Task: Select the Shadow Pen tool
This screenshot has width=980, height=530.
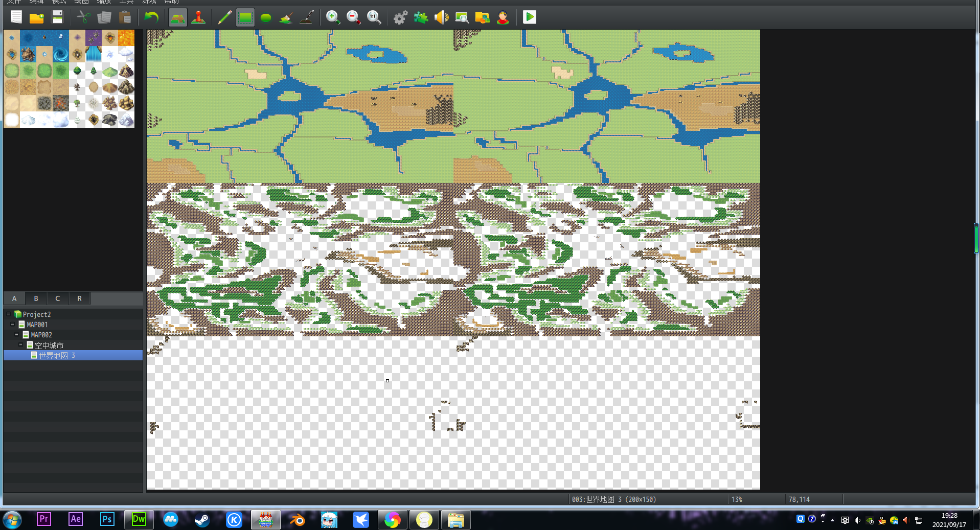Action: 307,17
